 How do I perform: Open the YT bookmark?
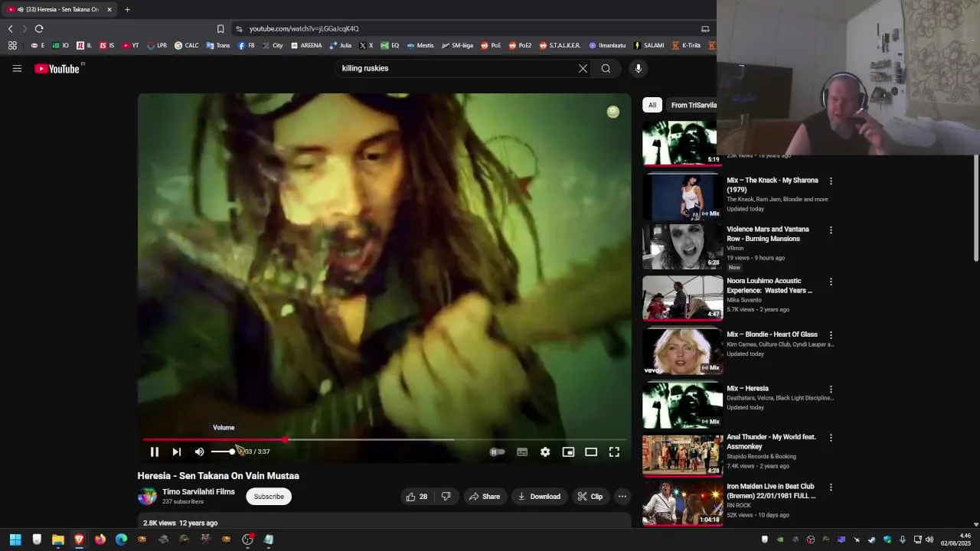click(x=130, y=45)
